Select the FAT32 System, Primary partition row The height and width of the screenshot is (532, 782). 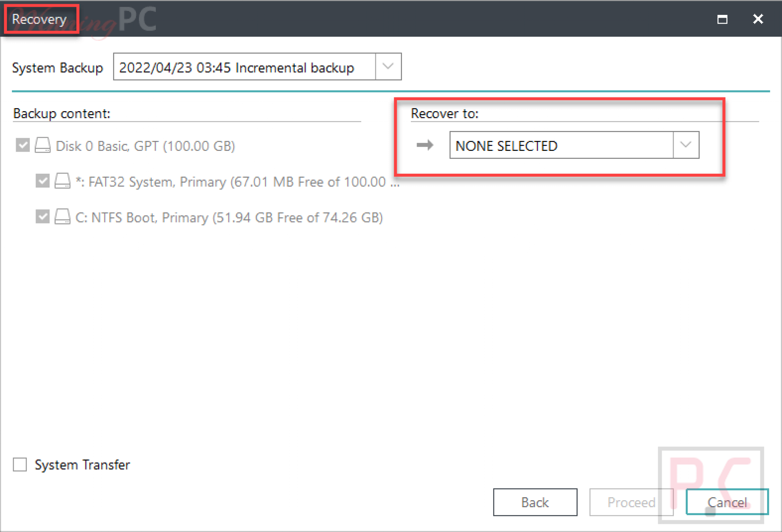click(218, 181)
